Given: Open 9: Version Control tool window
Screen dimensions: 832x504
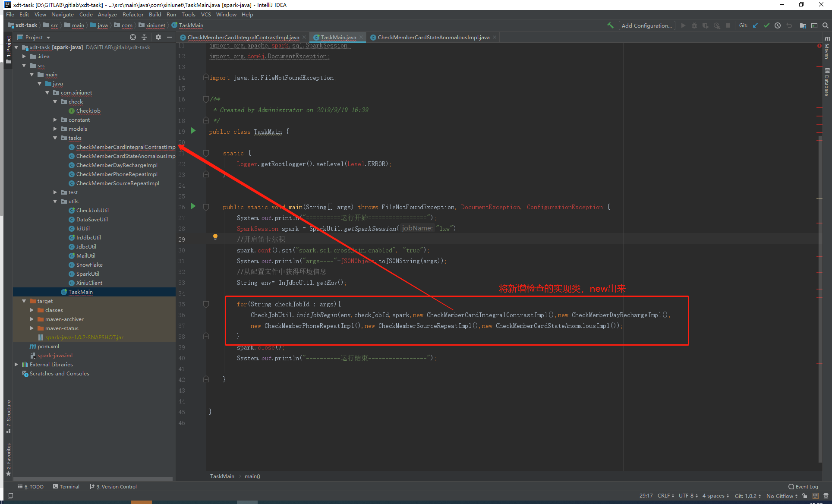Looking at the screenshot, I should (113, 487).
